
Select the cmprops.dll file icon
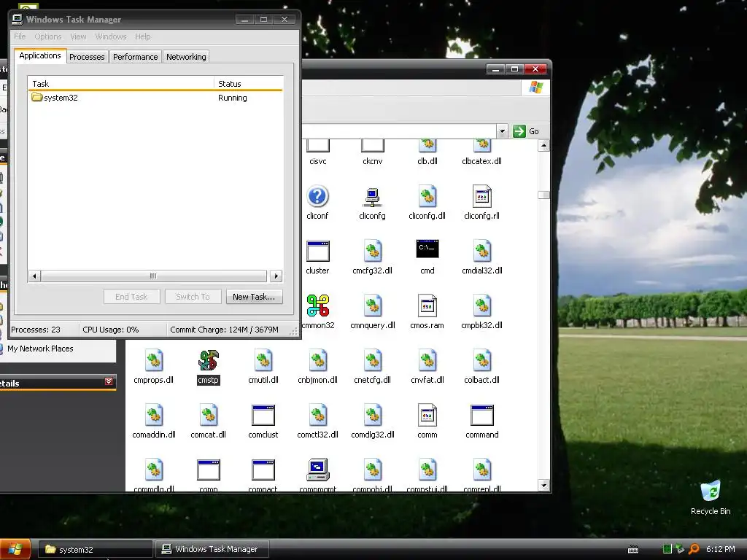(153, 360)
